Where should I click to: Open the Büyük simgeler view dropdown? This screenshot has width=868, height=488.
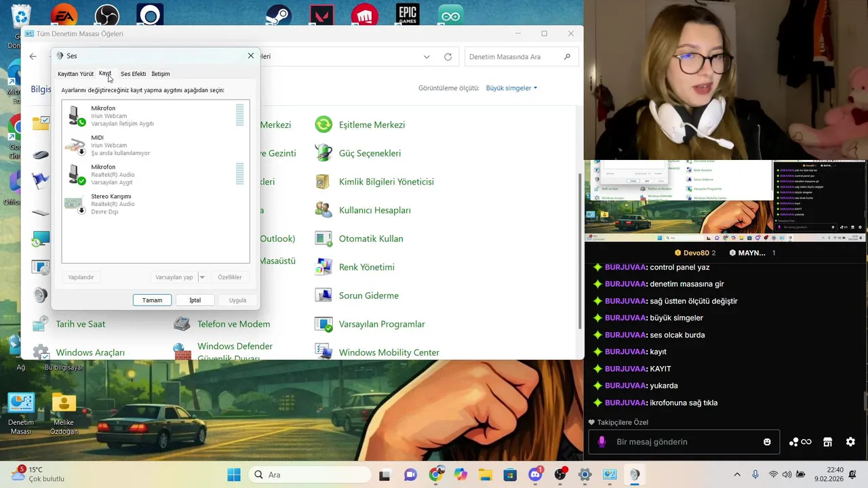point(511,88)
